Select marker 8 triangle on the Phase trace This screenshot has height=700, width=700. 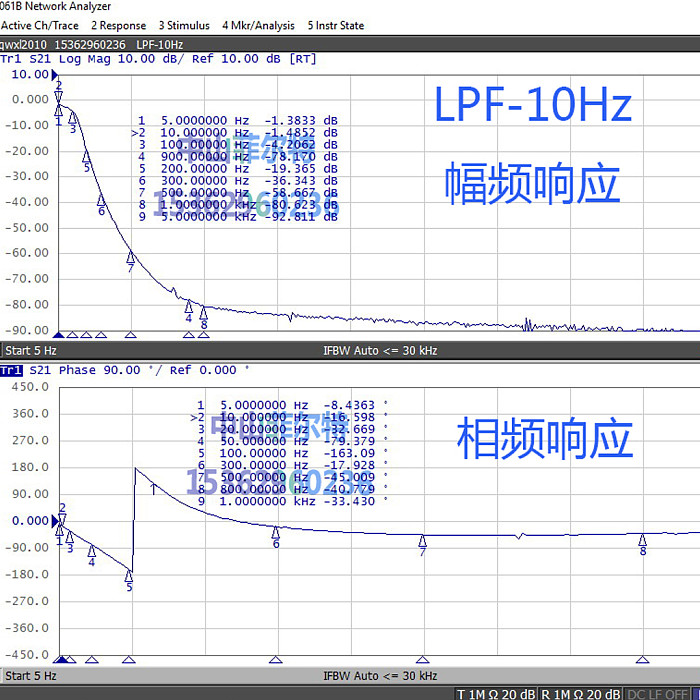point(642,540)
